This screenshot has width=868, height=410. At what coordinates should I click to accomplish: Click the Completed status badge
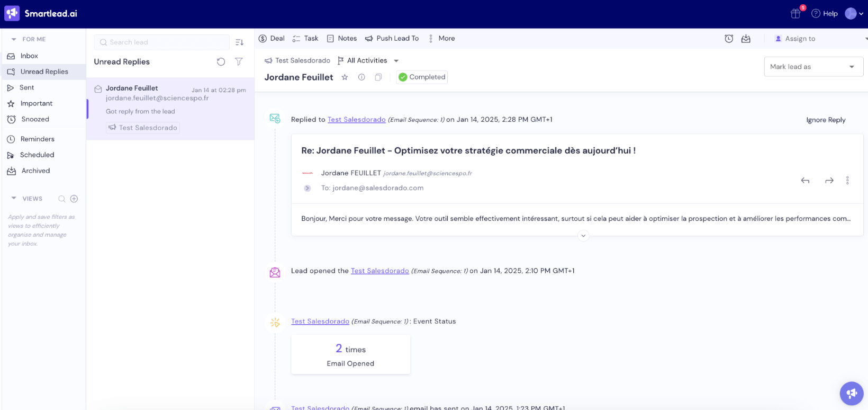(422, 77)
